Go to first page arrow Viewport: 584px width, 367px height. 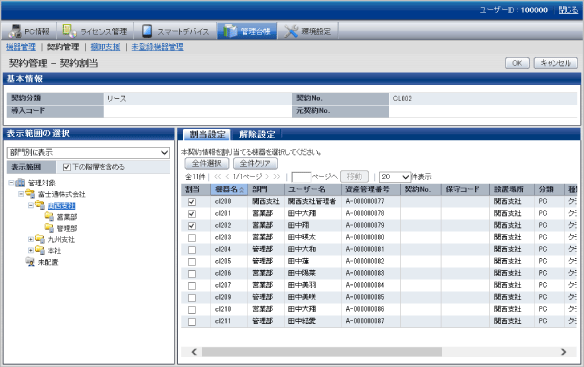(x=218, y=177)
